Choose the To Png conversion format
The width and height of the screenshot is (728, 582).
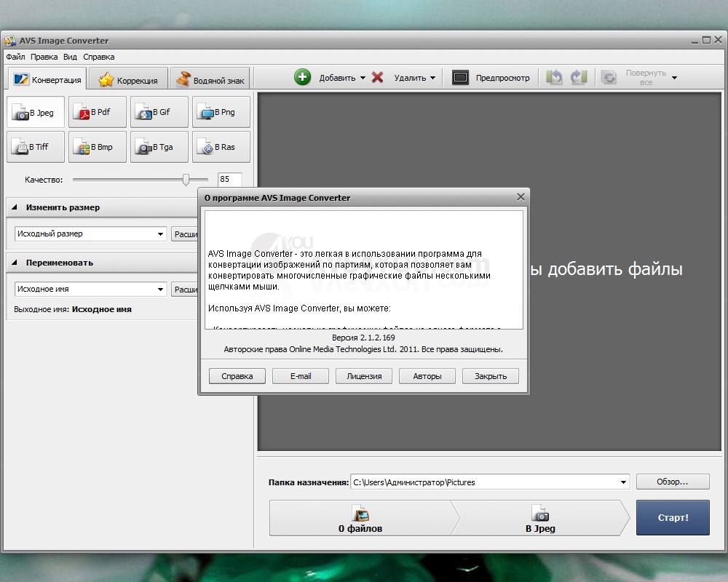(221, 112)
